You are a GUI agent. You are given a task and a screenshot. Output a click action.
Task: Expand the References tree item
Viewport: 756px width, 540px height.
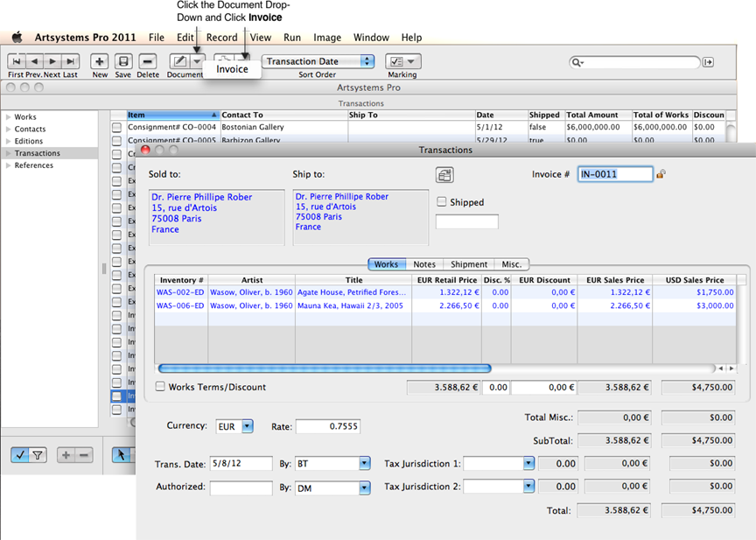pos(8,165)
